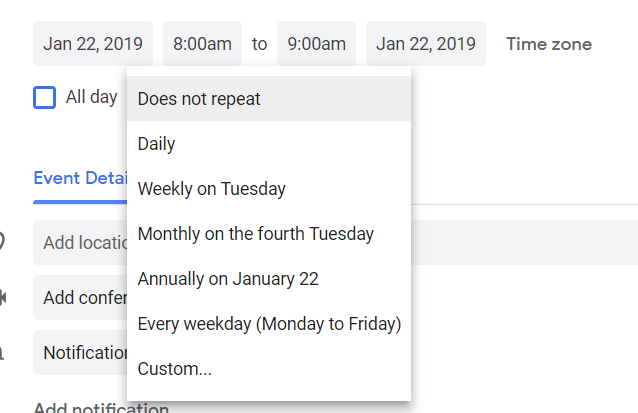This screenshot has width=638, height=413.
Task: Click the partially visible location pin icon
Action: click(3, 242)
